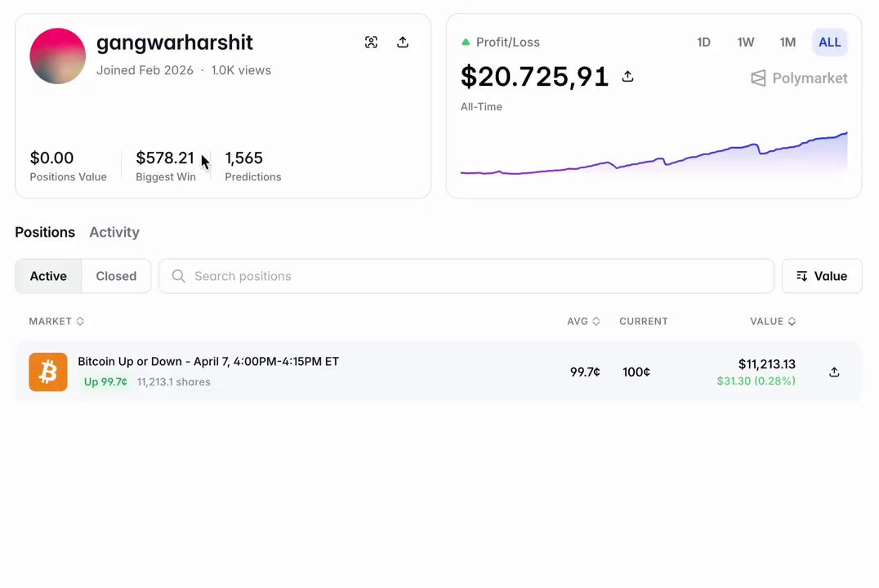
Task: Click the Joined Feb 2026 text
Action: pyautogui.click(x=145, y=70)
